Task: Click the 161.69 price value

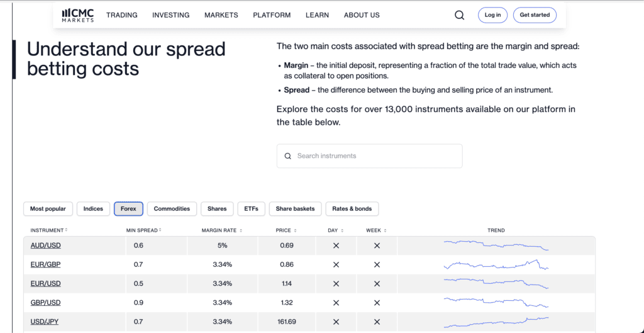Action: 287,322
